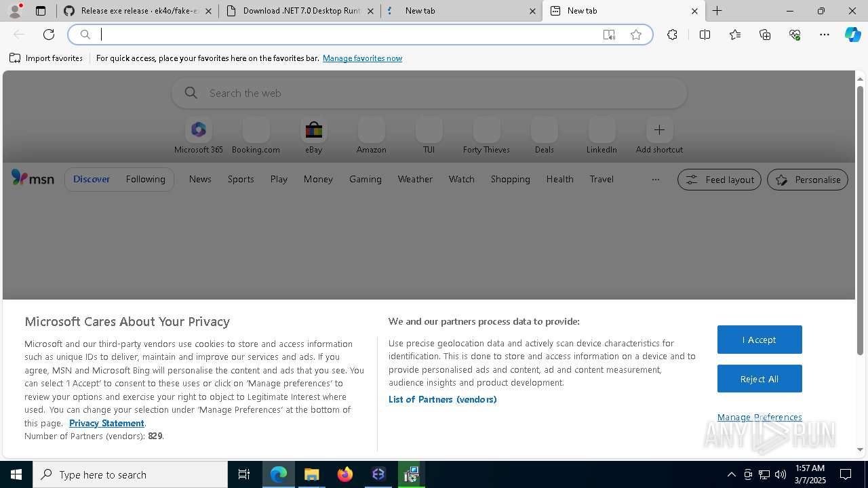Select Discover feed tab
The width and height of the screenshot is (868, 488).
pyautogui.click(x=92, y=179)
